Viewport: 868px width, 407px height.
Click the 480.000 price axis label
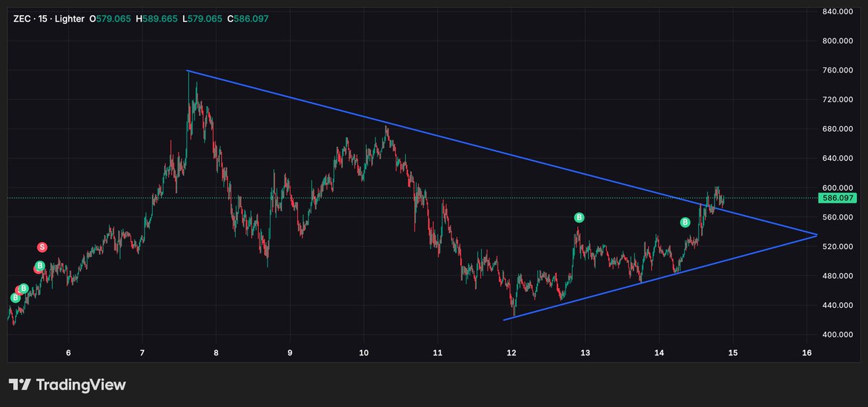(x=838, y=276)
